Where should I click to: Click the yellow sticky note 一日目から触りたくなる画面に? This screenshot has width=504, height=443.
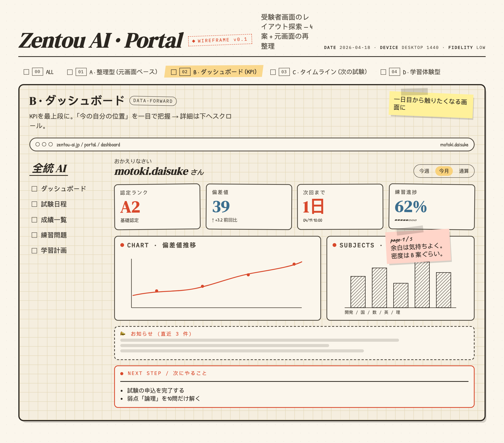click(431, 105)
